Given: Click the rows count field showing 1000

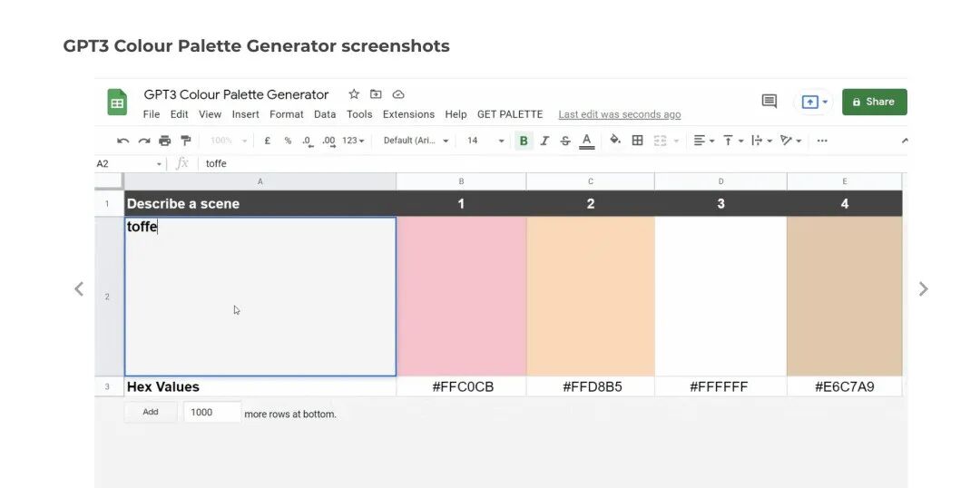Looking at the screenshot, I should click(212, 412).
